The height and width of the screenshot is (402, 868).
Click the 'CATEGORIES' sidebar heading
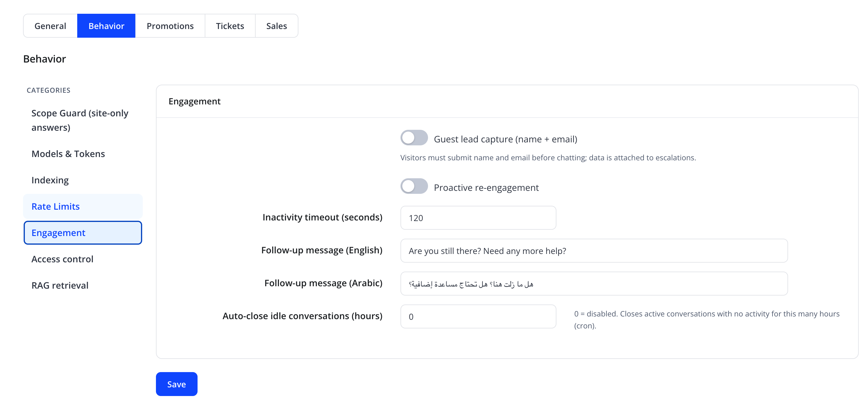pyautogui.click(x=48, y=90)
